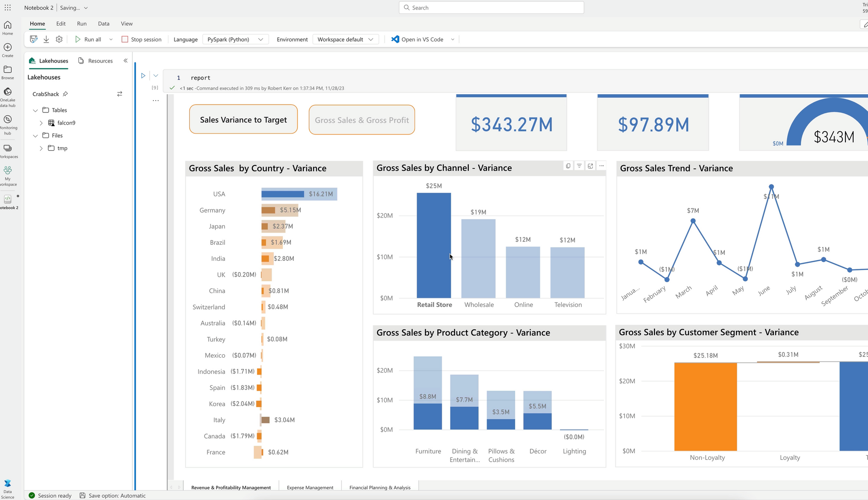Click the Stop session button
The width and height of the screenshot is (868, 500).
click(x=142, y=39)
